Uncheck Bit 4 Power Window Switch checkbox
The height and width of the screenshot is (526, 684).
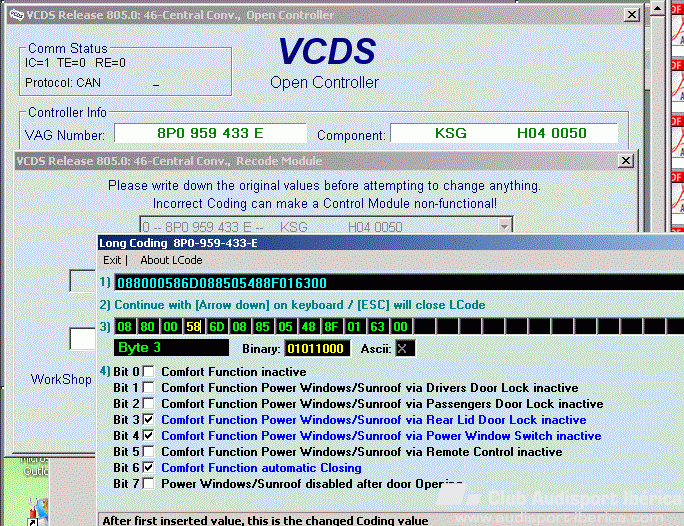tap(149, 436)
